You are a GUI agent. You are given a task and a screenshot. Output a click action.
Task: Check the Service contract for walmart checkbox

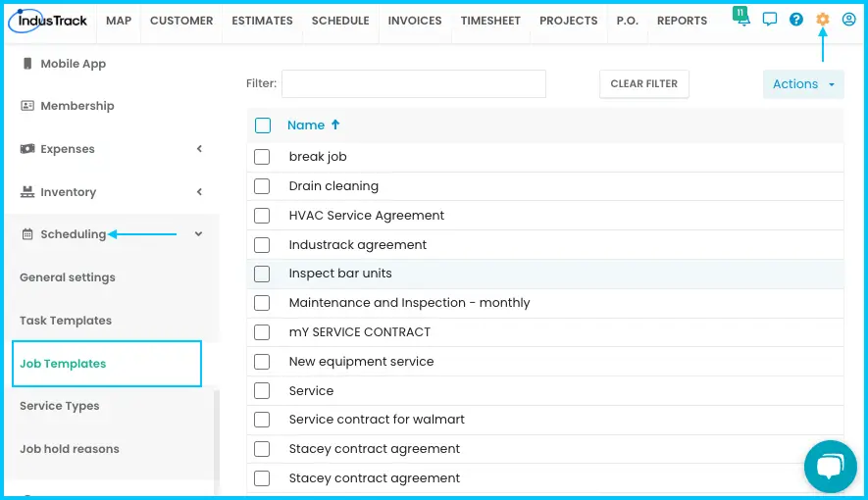[262, 420]
